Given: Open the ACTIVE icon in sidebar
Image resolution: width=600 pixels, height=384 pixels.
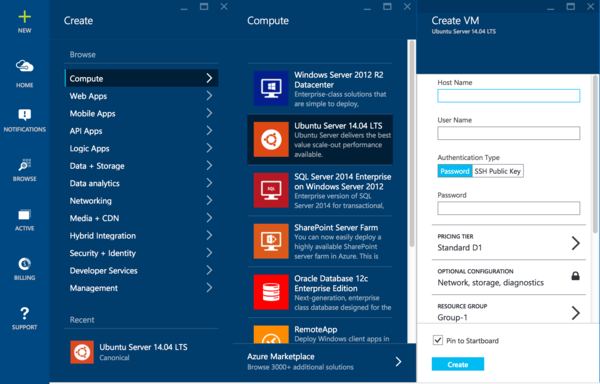Looking at the screenshot, I should [x=24, y=215].
